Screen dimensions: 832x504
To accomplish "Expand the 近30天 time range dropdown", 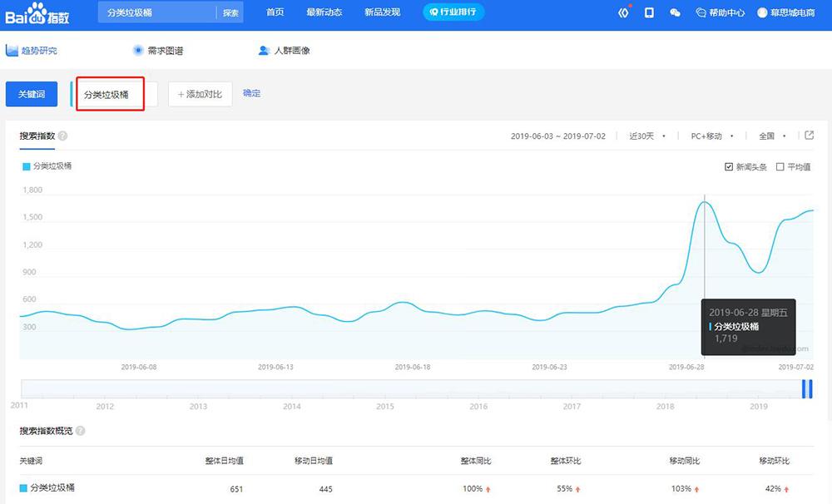I will 647,136.
